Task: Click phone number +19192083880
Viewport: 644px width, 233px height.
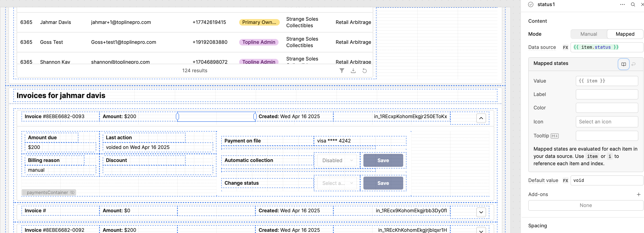Action: (210, 42)
